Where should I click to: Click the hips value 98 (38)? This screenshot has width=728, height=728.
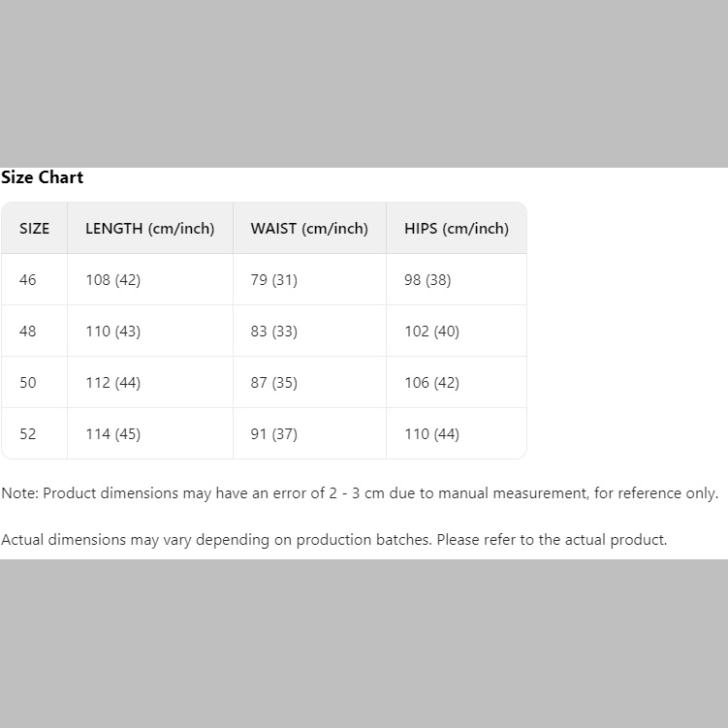(x=427, y=280)
